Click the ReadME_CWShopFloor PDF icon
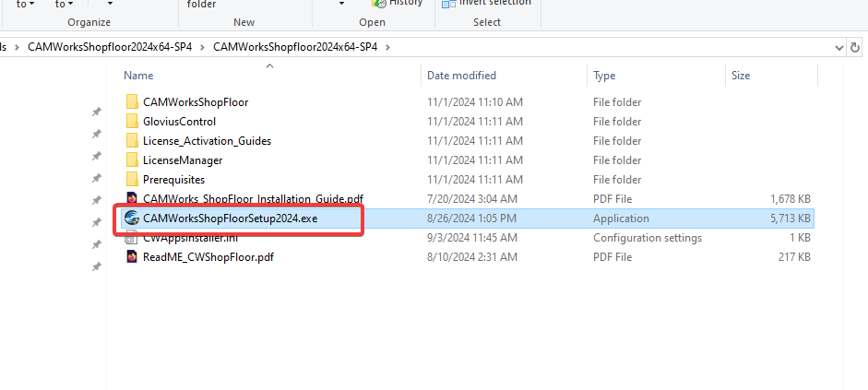This screenshot has height=390, width=868. 132,256
